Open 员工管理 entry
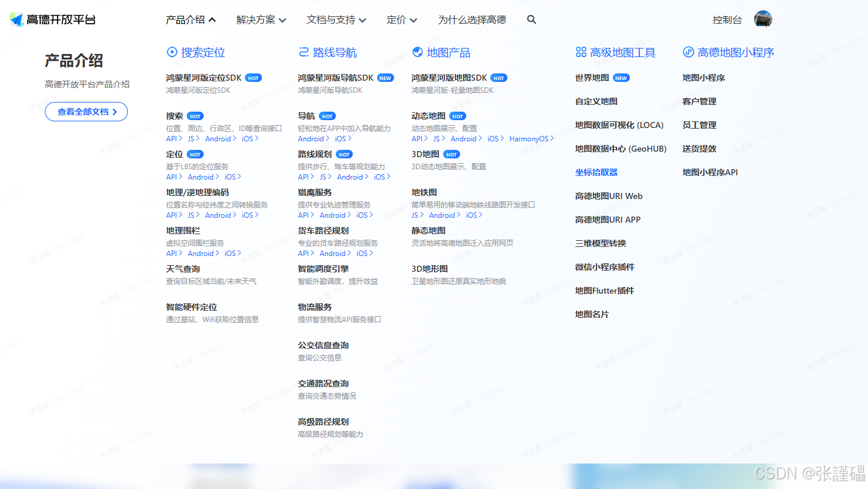 699,125
